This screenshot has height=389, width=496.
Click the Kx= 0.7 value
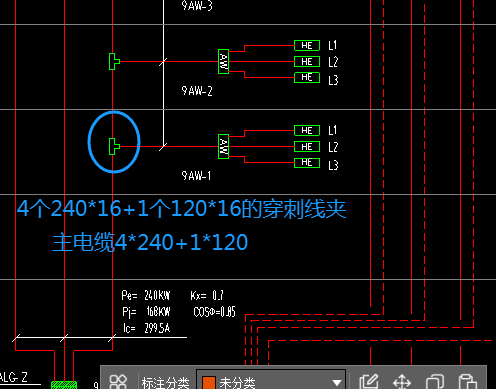pyautogui.click(x=207, y=295)
